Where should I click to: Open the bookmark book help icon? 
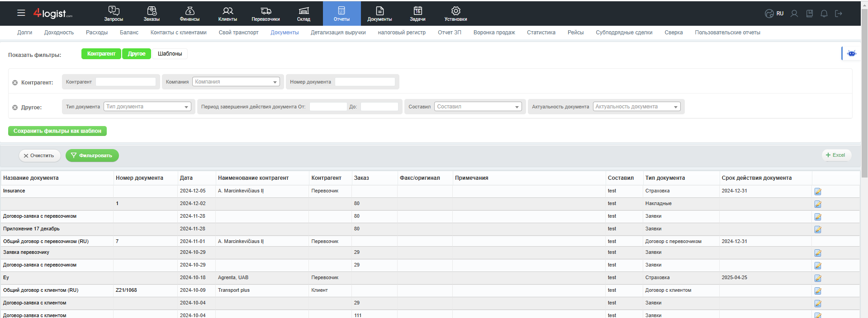point(810,14)
